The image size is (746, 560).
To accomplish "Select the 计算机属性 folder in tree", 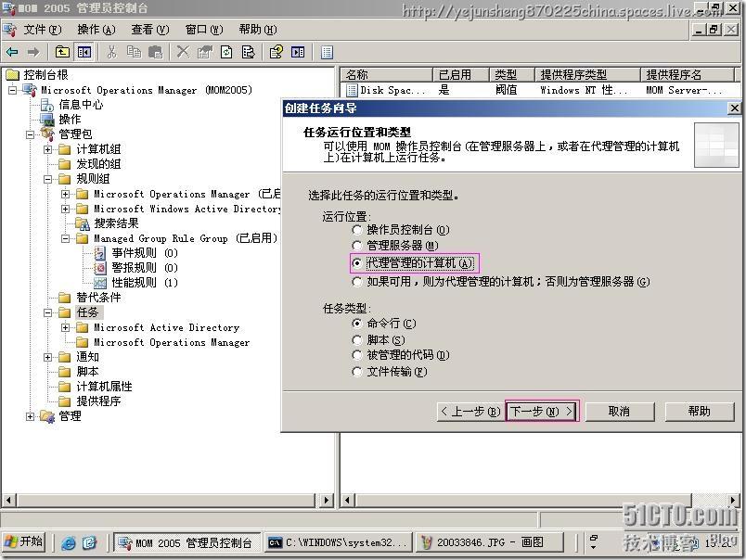I will pos(104,387).
